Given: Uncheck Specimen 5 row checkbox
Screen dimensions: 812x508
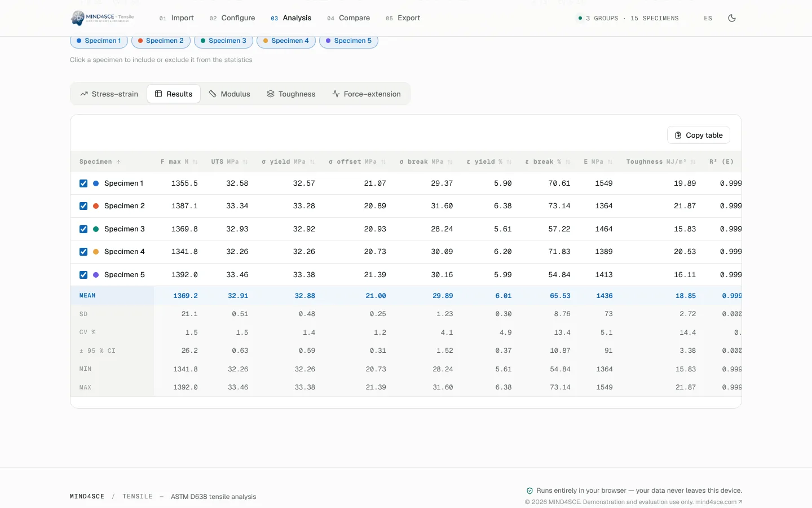Looking at the screenshot, I should coord(83,275).
